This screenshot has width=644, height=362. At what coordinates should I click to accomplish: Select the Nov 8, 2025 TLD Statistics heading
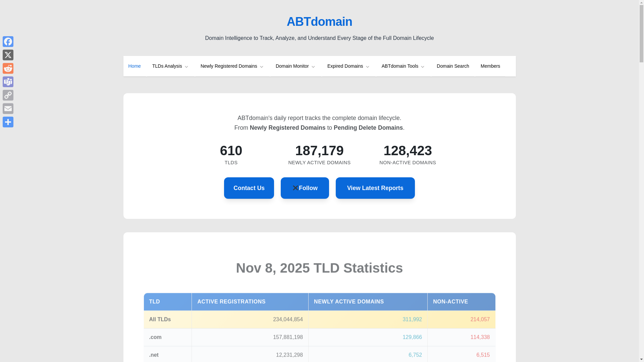tap(319, 268)
